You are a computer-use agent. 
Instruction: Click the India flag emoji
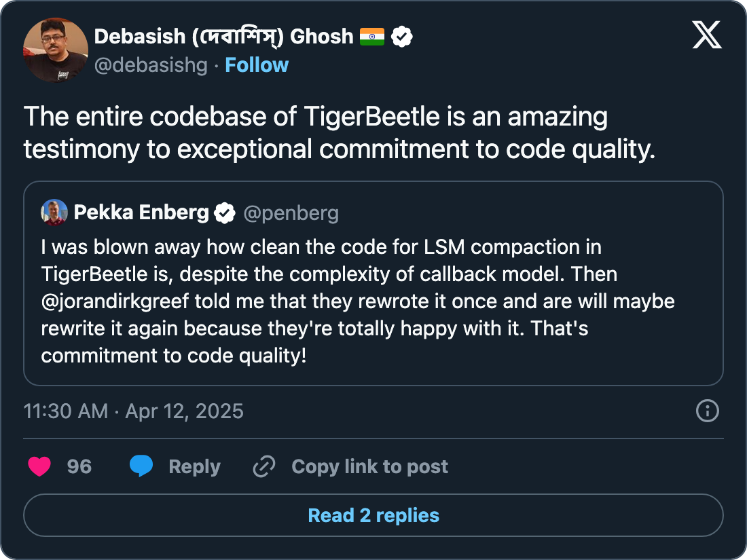click(x=372, y=37)
